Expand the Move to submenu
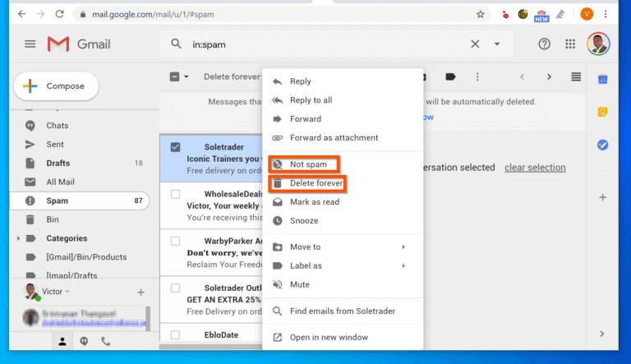 tap(343, 247)
